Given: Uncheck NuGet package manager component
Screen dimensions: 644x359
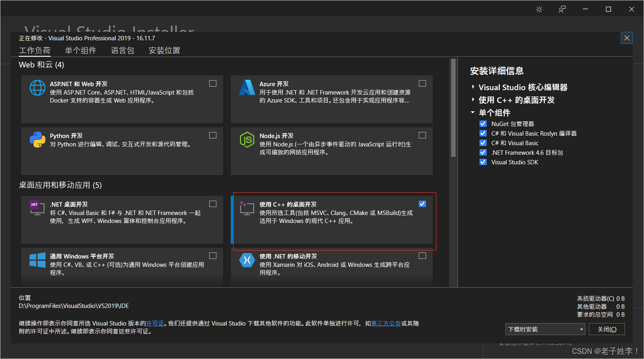Looking at the screenshot, I should pos(483,124).
